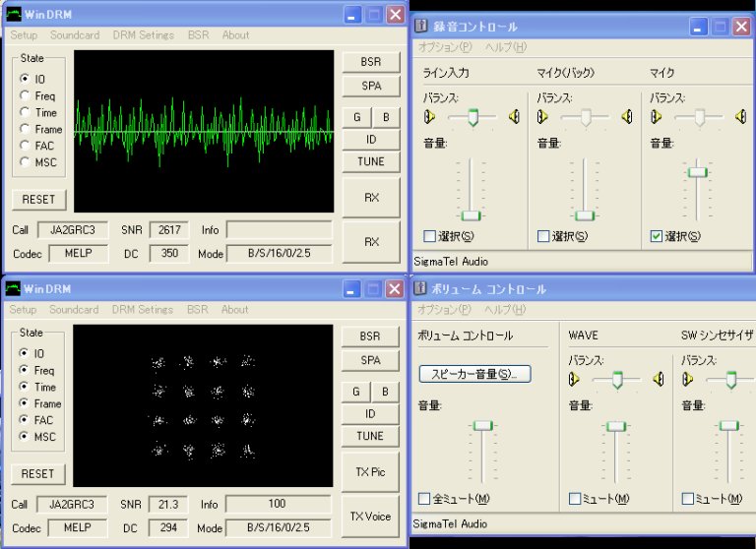Click B button in lower WinDRM window
This screenshot has width=756, height=549.
tap(385, 392)
